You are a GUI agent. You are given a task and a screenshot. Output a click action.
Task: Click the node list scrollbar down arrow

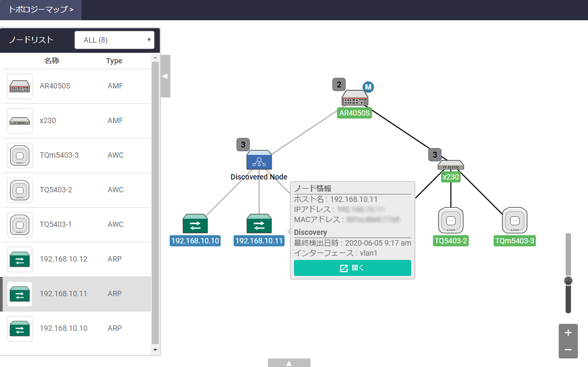(155, 350)
